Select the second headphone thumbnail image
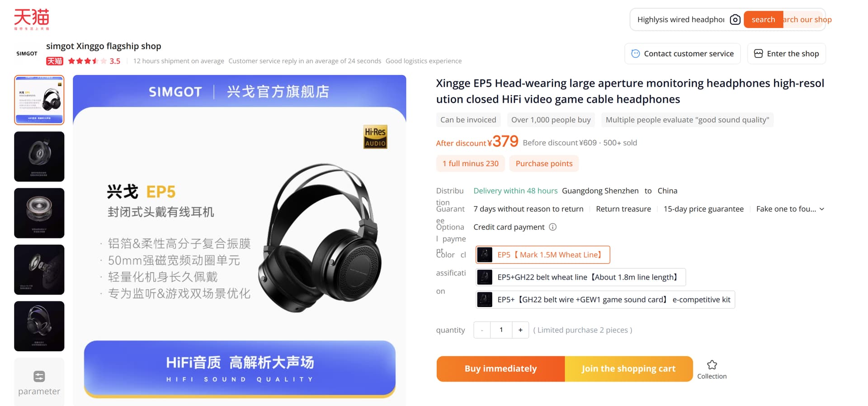This screenshot has height=406, width=868. 39,157
